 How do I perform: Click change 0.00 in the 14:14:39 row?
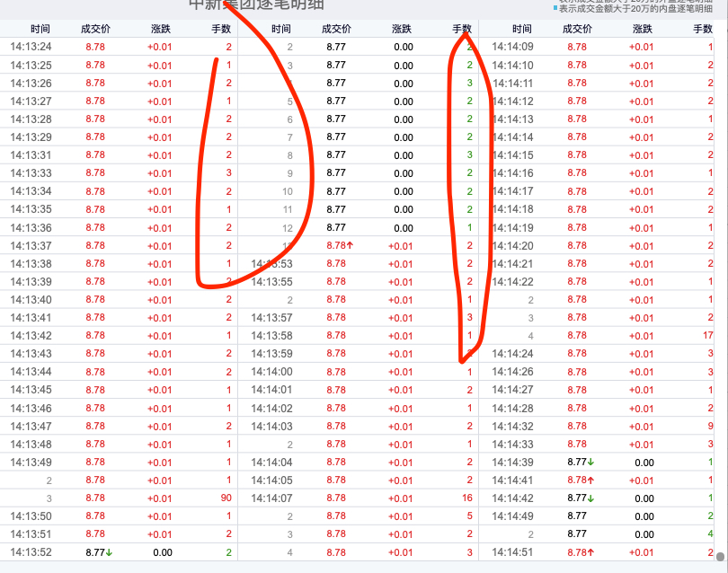pos(644,463)
